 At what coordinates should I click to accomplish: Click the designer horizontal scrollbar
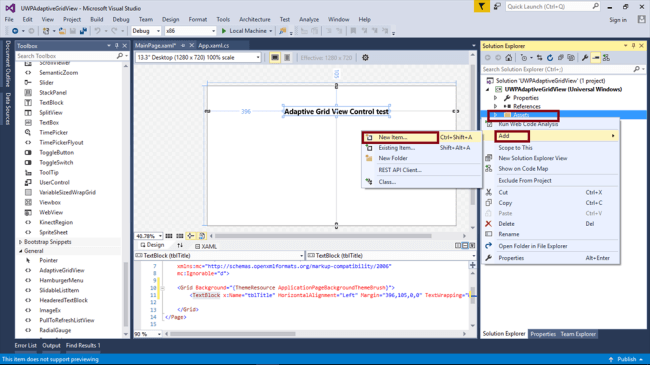coord(323,236)
